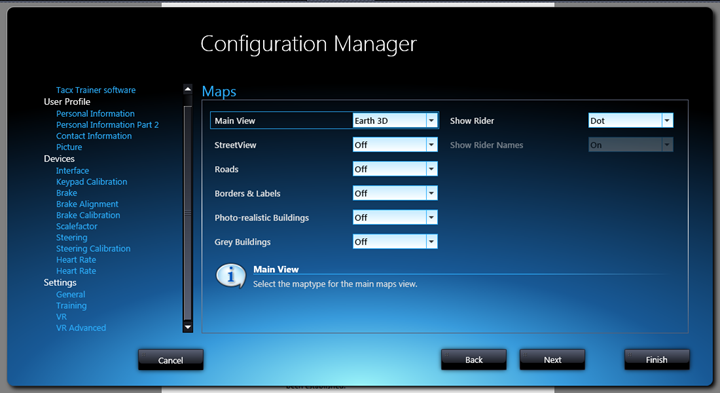Click the Maps section title
The width and height of the screenshot is (720, 393).
click(x=219, y=91)
